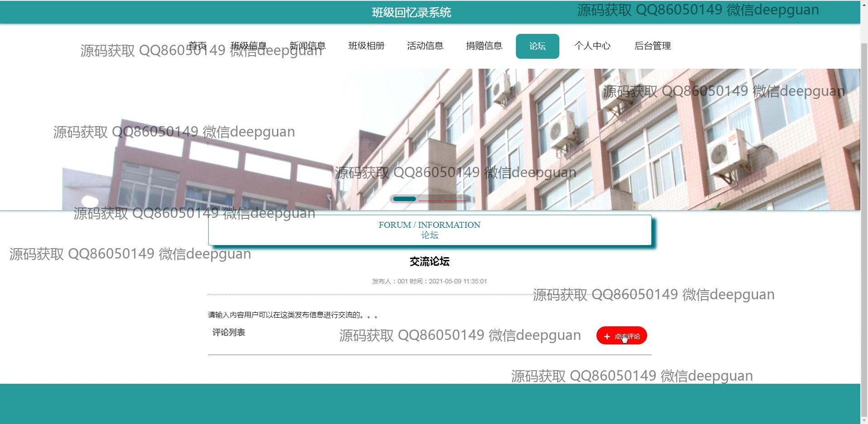The image size is (868, 424).
Task: Open the 首页 home page
Action: click(x=197, y=46)
